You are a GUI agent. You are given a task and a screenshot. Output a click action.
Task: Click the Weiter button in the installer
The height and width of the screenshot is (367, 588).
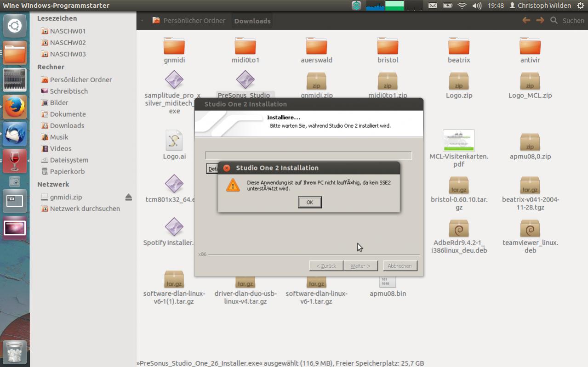pos(360,266)
